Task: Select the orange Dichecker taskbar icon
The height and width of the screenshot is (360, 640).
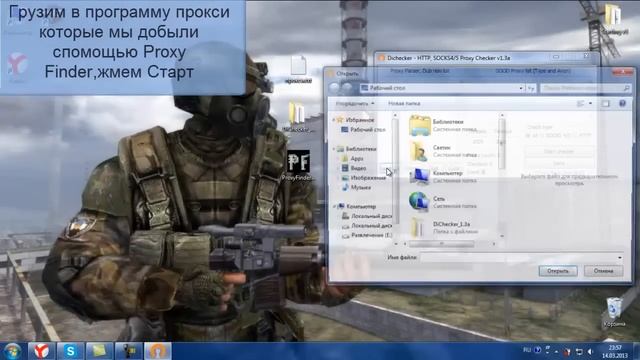Action: pos(158,351)
